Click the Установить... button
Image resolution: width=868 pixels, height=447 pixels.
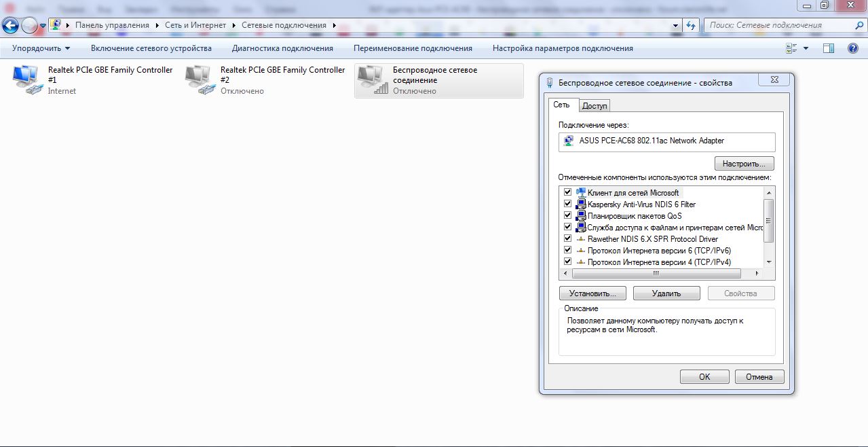click(592, 293)
